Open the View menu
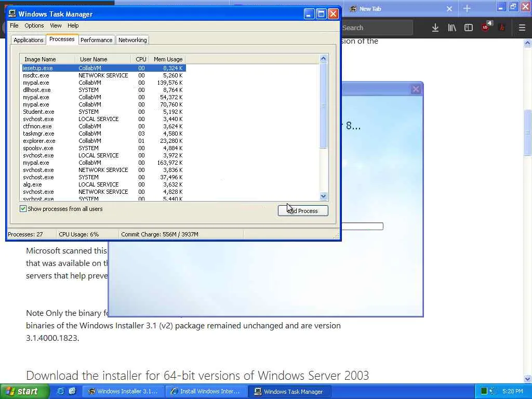 coord(56,25)
